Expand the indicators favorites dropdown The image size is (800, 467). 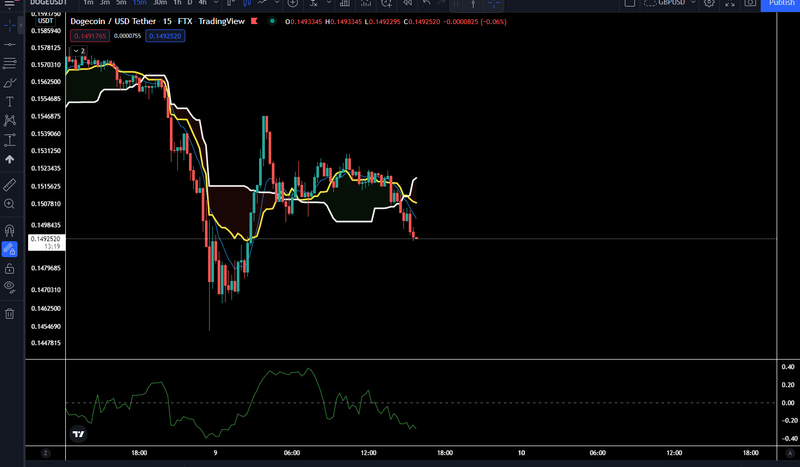(329, 3)
